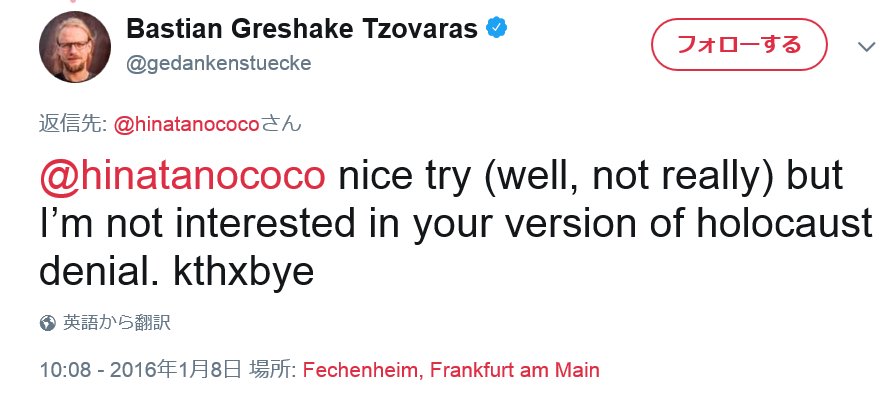The height and width of the screenshot is (401, 891).
Task: Open @hinatanococo in the 返信先 line
Action: pos(186,124)
